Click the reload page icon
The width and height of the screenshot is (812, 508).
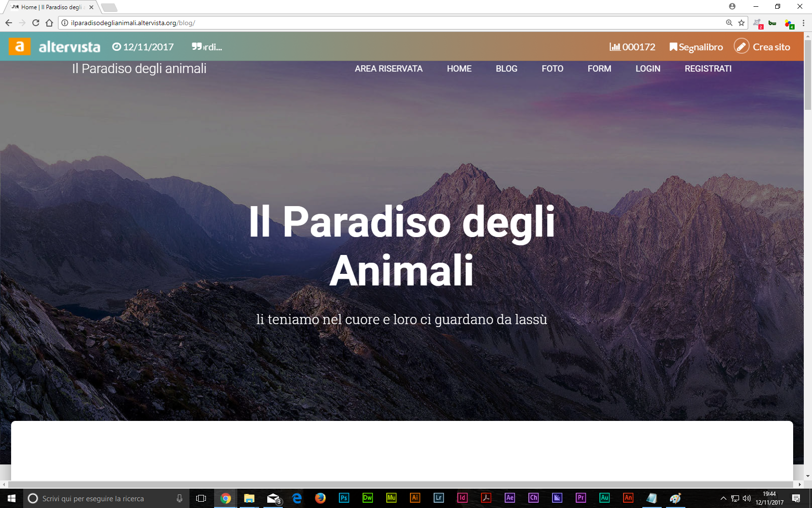[36, 23]
